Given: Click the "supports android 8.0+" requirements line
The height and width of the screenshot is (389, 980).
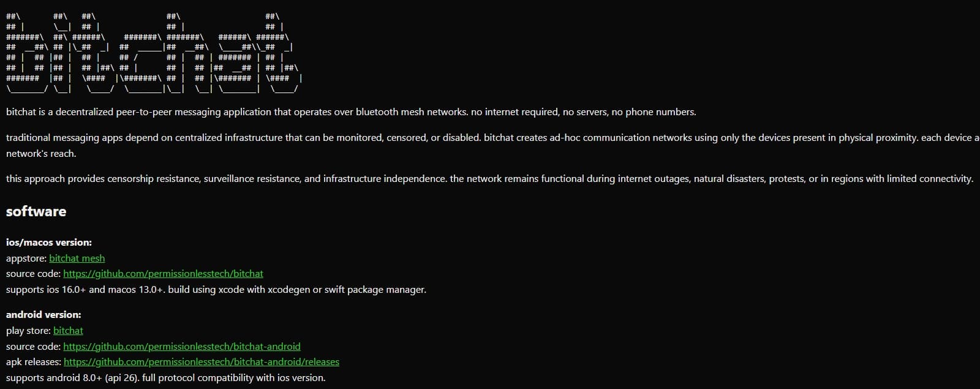Looking at the screenshot, I should pyautogui.click(x=165, y=378).
